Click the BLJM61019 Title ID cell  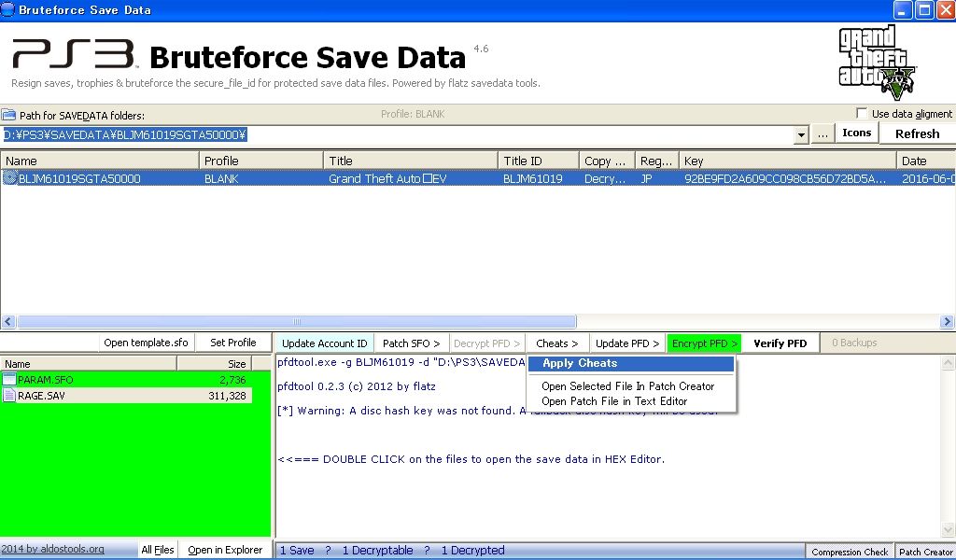532,178
